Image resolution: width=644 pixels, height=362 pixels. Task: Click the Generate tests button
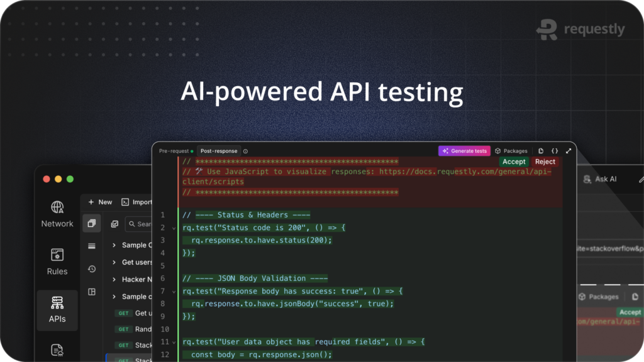(x=464, y=150)
